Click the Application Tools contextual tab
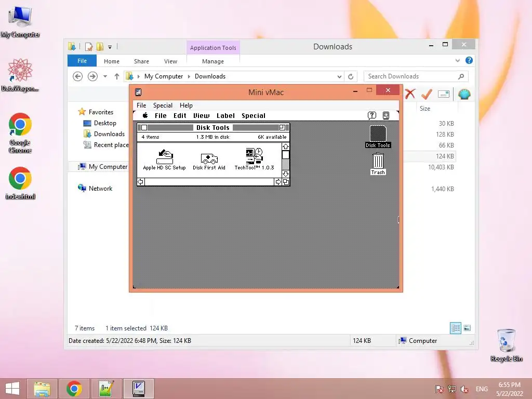Image resolution: width=532 pixels, height=399 pixels. [x=213, y=48]
